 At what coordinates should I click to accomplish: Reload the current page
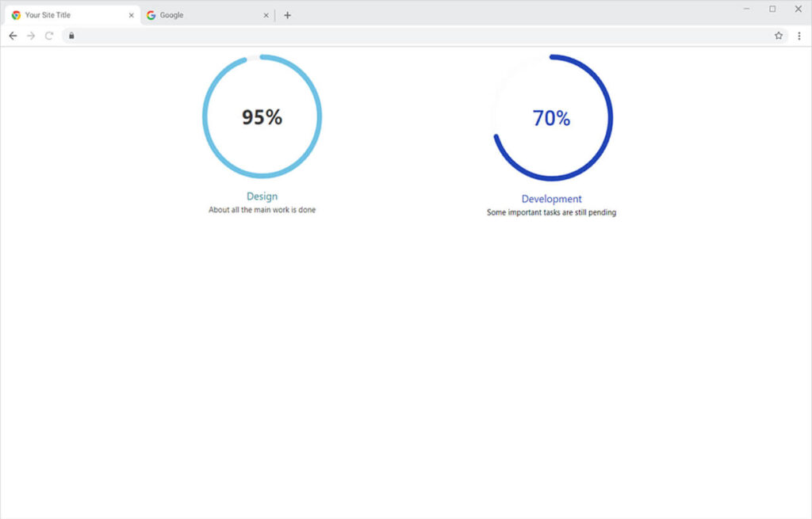(x=49, y=36)
